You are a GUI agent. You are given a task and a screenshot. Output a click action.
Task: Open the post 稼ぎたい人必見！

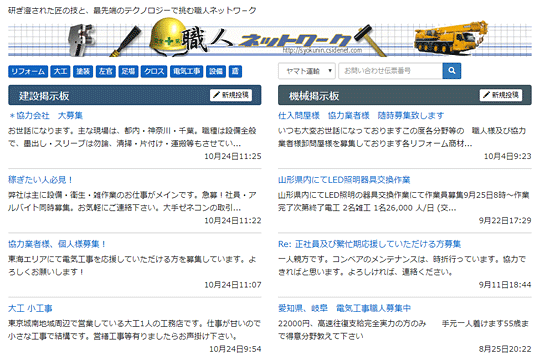tap(41, 180)
